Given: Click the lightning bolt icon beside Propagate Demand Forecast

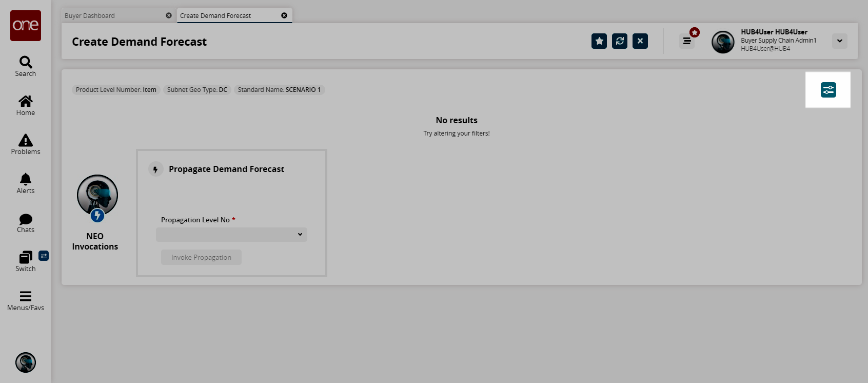Looking at the screenshot, I should pyautogui.click(x=155, y=169).
